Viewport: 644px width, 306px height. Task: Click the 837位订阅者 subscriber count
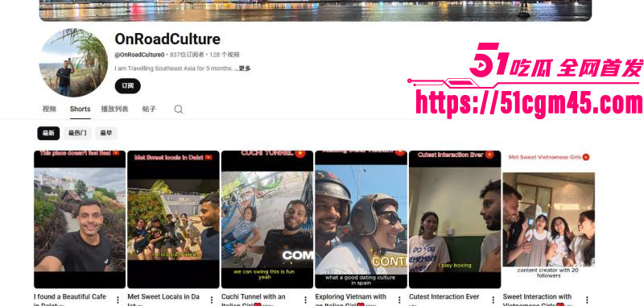(x=187, y=55)
